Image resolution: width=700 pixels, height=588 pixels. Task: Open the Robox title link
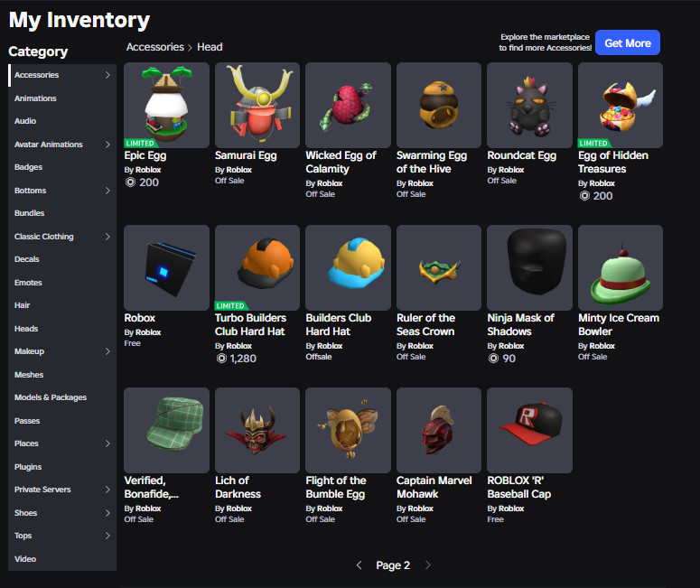[140, 318]
